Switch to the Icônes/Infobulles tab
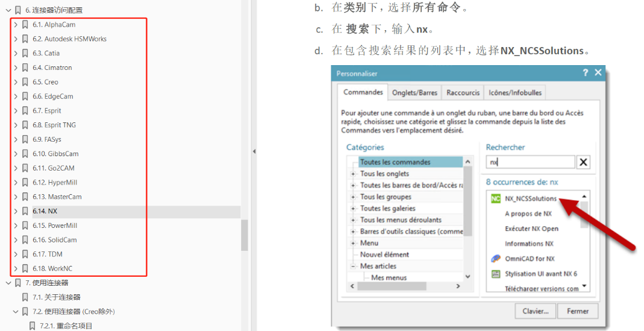The image size is (644, 331). click(515, 92)
